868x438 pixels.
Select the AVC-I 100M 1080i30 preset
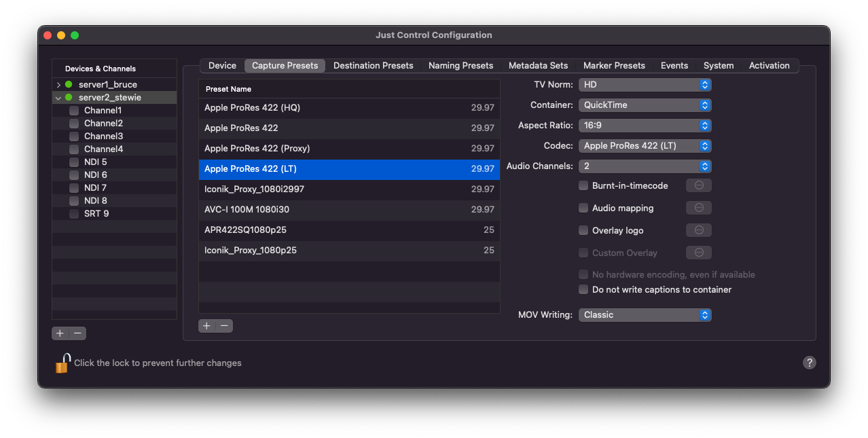click(x=349, y=210)
